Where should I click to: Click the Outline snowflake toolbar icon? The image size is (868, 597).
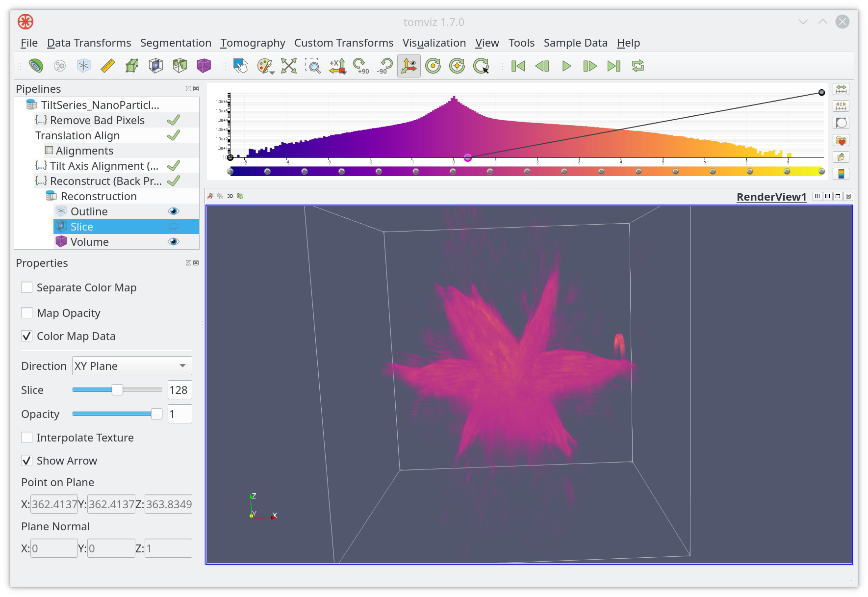click(x=84, y=66)
